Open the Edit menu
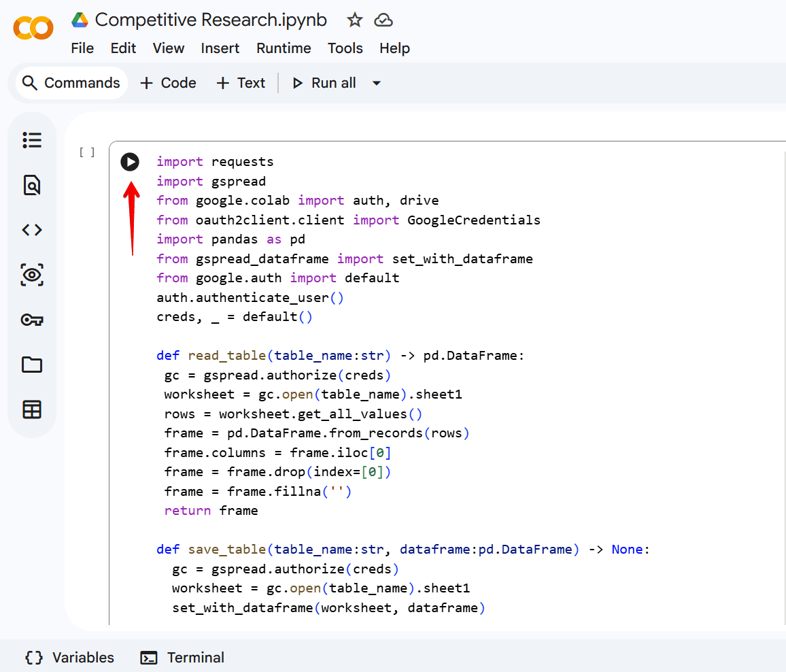This screenshot has height=672, width=786. [123, 48]
